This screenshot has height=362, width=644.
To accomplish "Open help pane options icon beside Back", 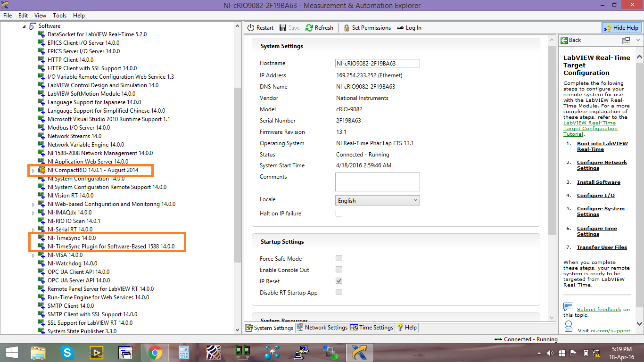I will pyautogui.click(x=626, y=40).
